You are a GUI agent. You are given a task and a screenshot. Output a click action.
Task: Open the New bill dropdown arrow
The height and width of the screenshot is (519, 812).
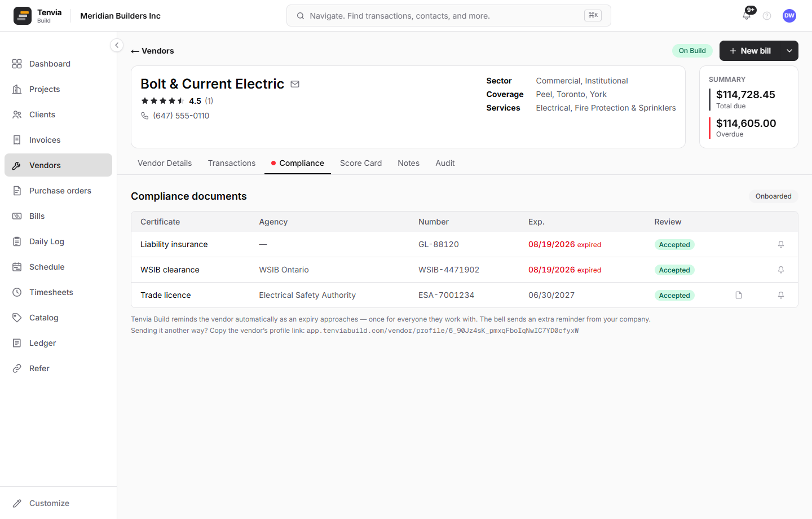(789, 51)
